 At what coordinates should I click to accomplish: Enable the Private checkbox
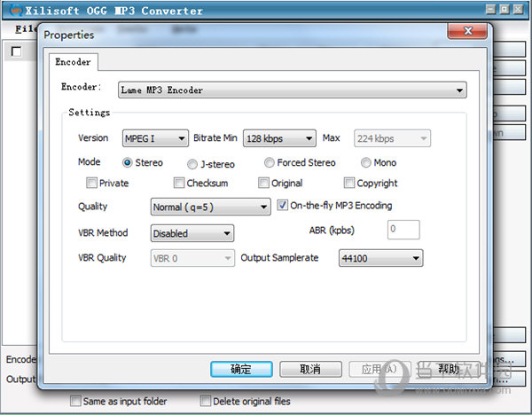[91, 183]
